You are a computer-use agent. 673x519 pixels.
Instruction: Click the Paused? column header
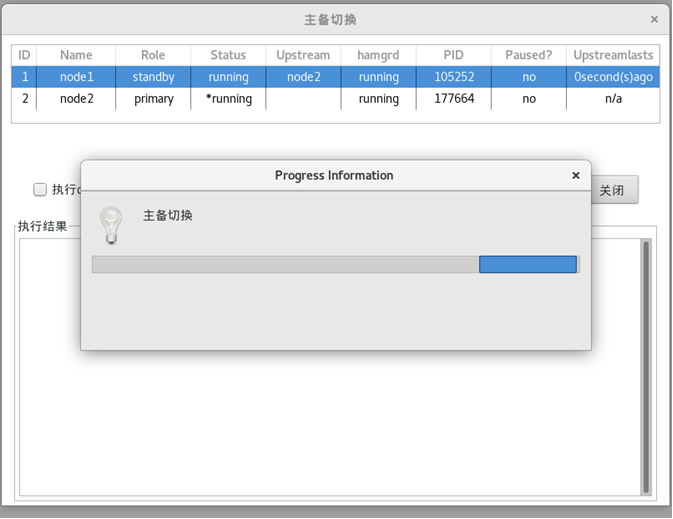[x=528, y=55]
